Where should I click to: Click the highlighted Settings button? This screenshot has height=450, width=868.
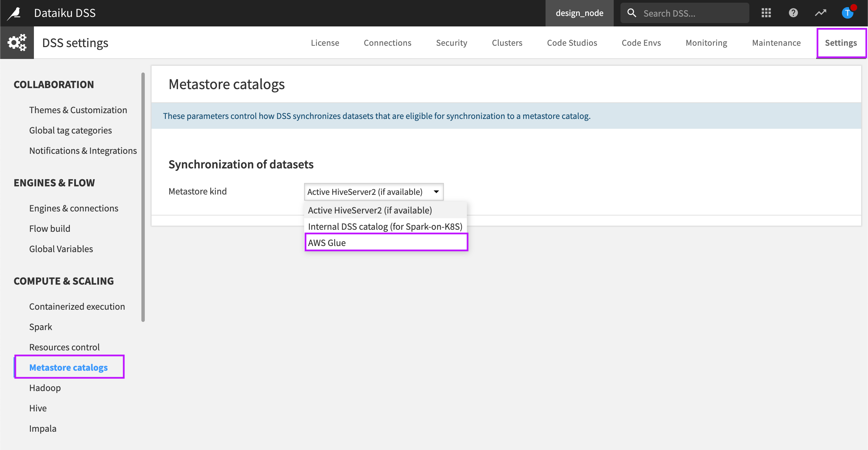pyautogui.click(x=841, y=43)
